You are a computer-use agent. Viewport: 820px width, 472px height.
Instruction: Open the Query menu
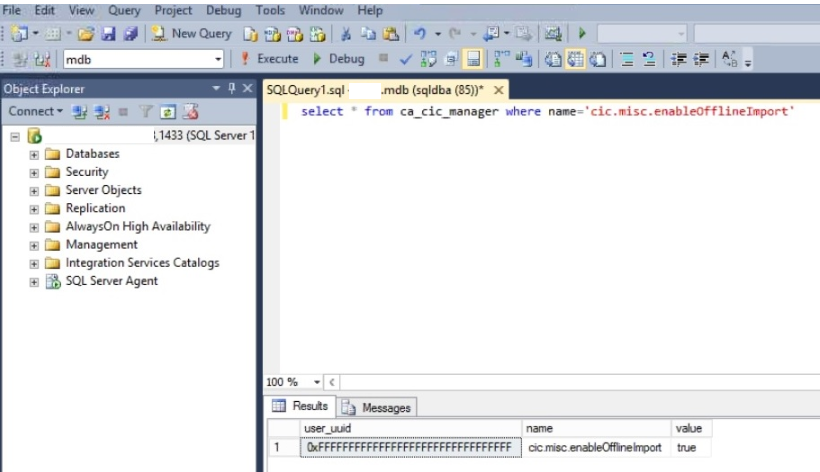[124, 10]
